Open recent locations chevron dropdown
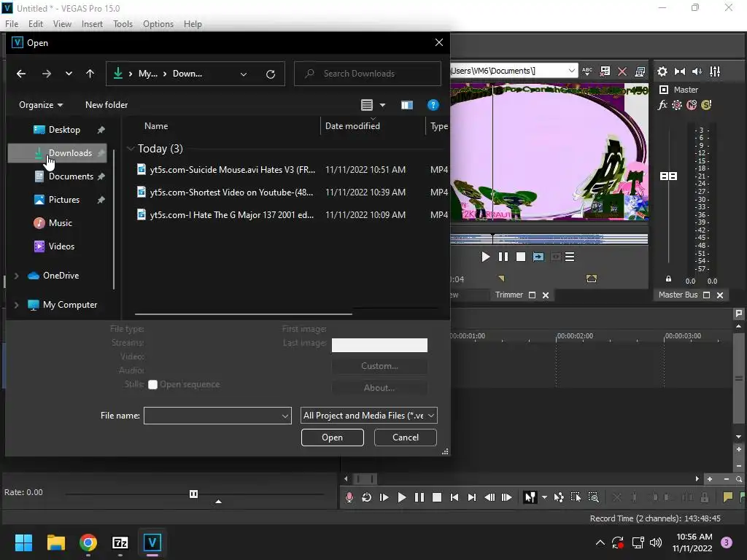This screenshot has width=747, height=560. (x=69, y=74)
